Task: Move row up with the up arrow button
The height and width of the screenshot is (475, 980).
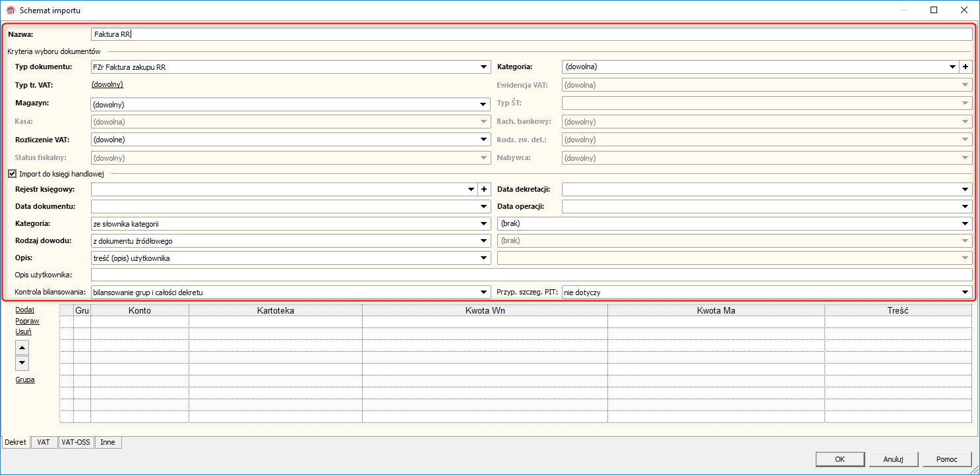Action: pos(22,347)
